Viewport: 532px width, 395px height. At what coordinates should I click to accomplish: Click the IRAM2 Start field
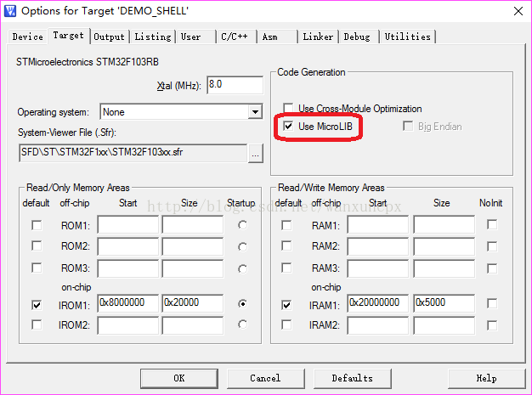point(378,325)
